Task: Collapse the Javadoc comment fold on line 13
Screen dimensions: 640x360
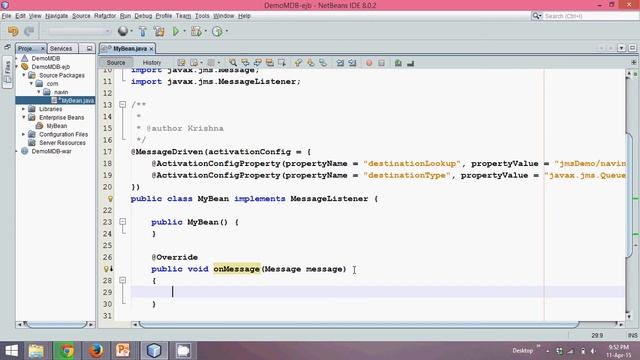Action: 122,104
